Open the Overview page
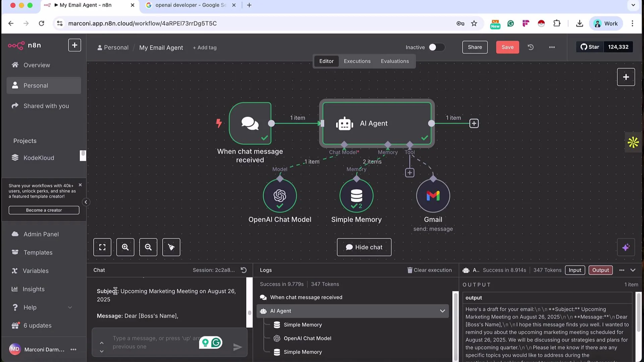The width and height of the screenshot is (644, 362). pos(44,65)
